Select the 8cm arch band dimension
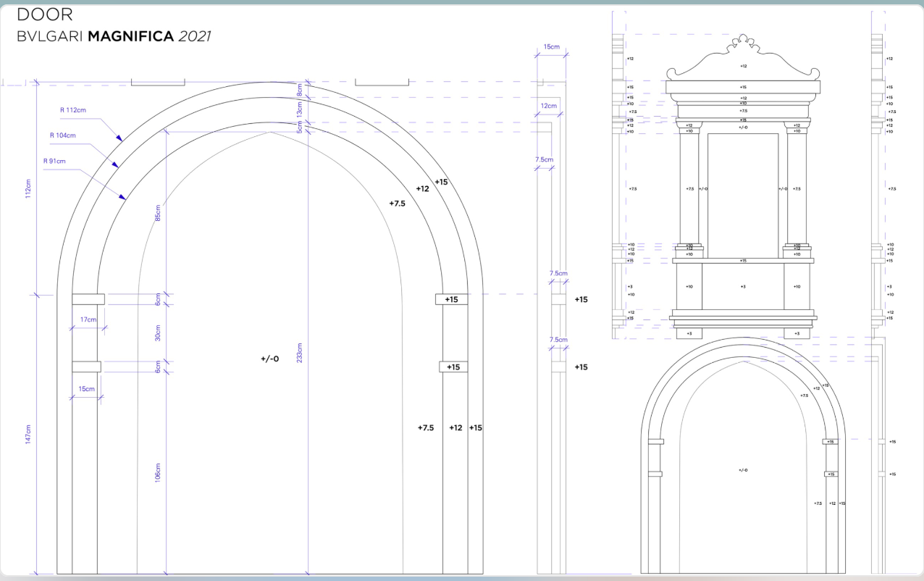 [300, 90]
